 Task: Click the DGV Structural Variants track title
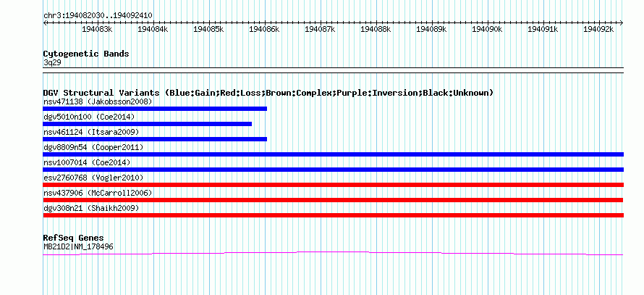pos(268,93)
